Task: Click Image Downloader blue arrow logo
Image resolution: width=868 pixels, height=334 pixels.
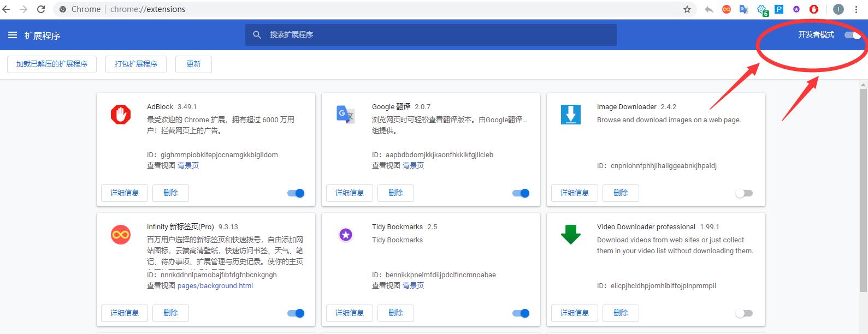Action: coord(571,115)
